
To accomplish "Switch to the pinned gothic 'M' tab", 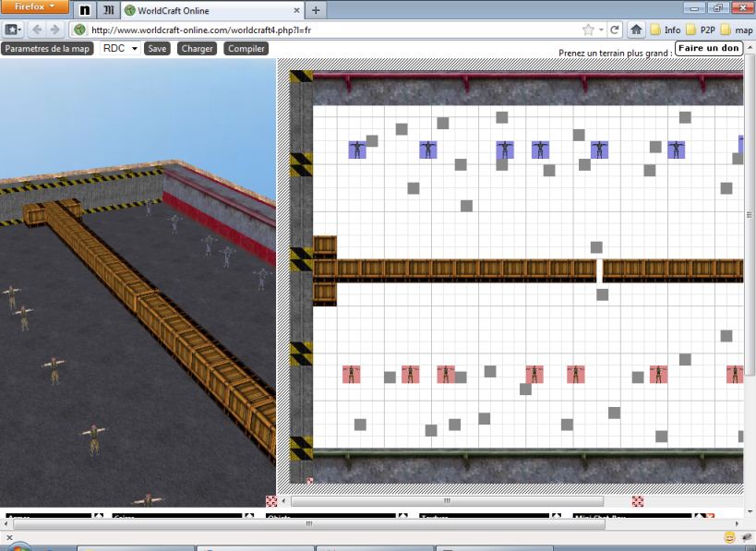I will [109, 10].
